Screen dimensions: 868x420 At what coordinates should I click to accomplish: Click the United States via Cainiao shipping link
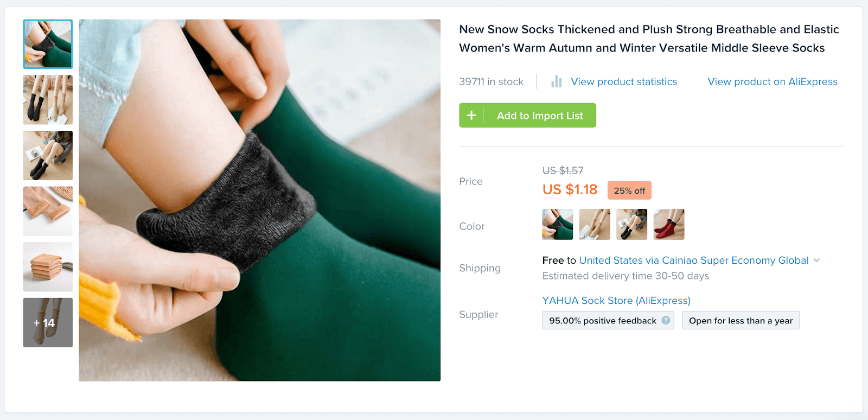[694, 260]
